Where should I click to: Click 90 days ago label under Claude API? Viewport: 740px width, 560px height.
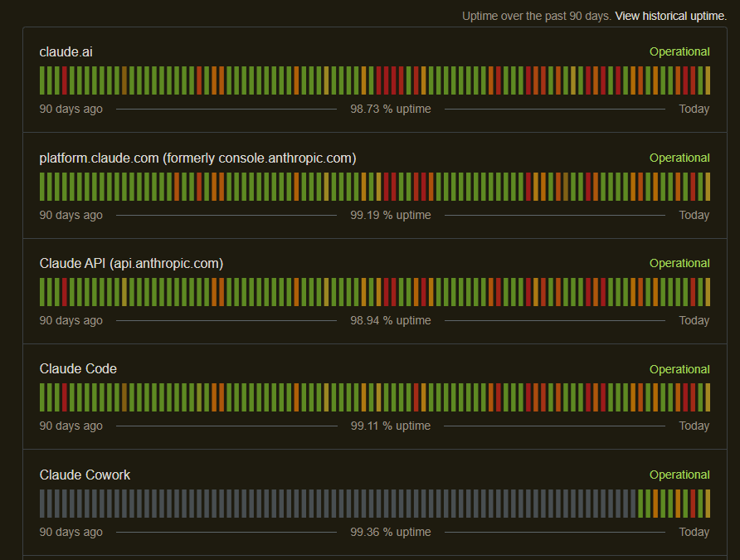point(71,320)
